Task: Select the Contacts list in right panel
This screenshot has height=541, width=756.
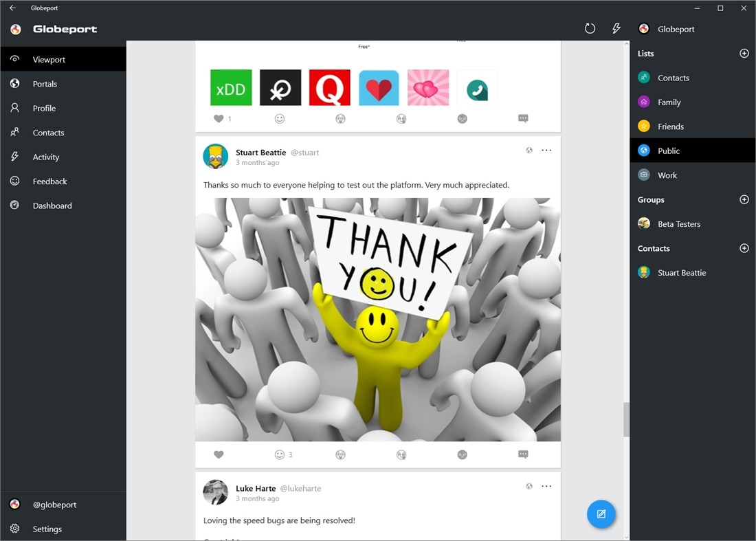Action: [692, 77]
